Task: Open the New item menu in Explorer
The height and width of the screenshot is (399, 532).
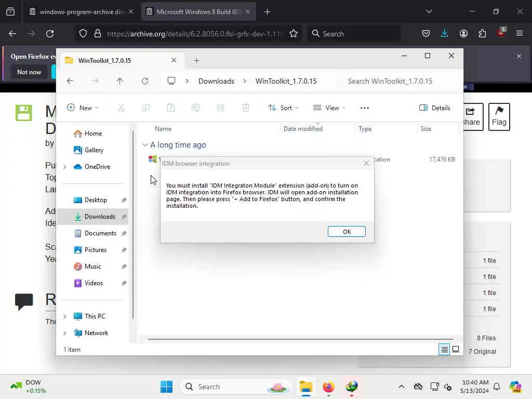Action: coord(83,108)
